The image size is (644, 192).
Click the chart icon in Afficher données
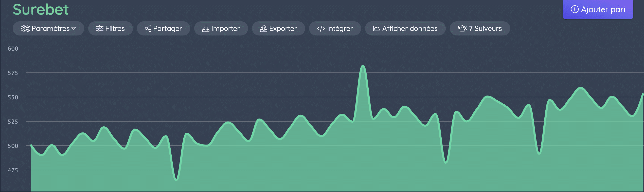click(x=377, y=28)
